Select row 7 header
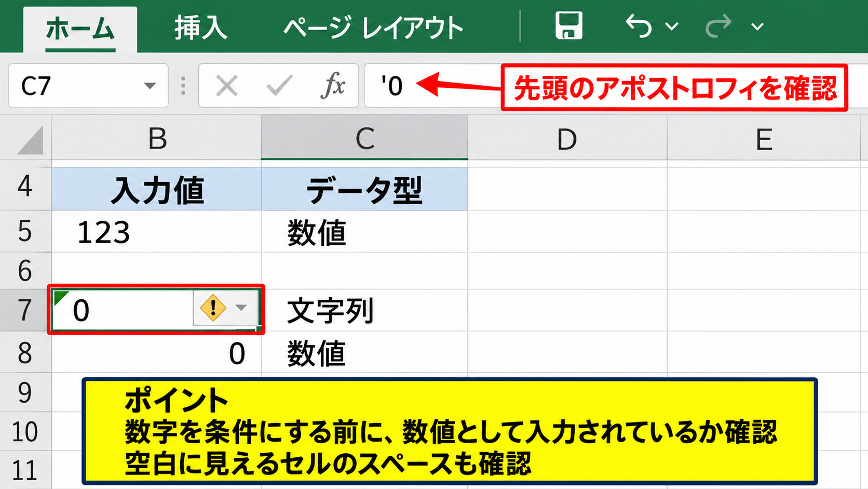Viewport: 868px width, 489px height. pos(25,310)
